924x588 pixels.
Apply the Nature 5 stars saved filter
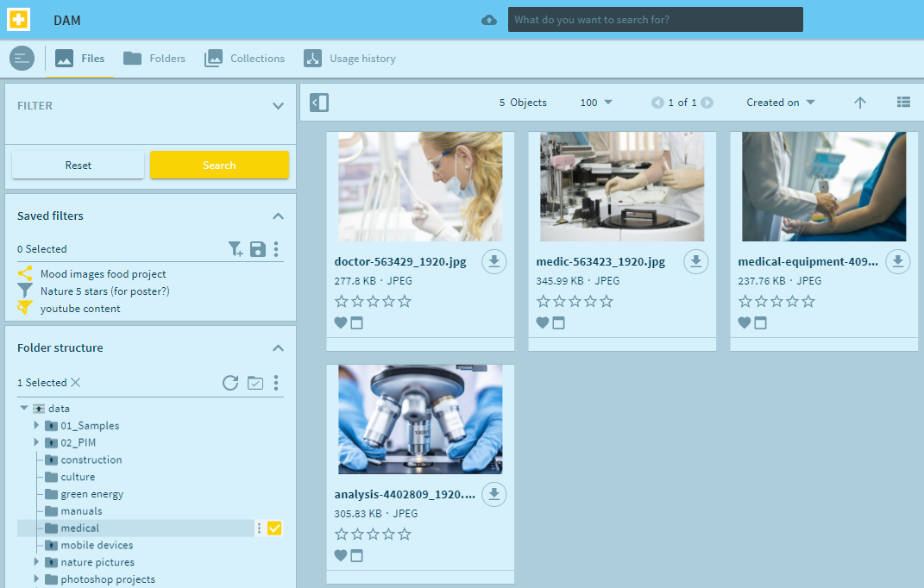click(105, 291)
